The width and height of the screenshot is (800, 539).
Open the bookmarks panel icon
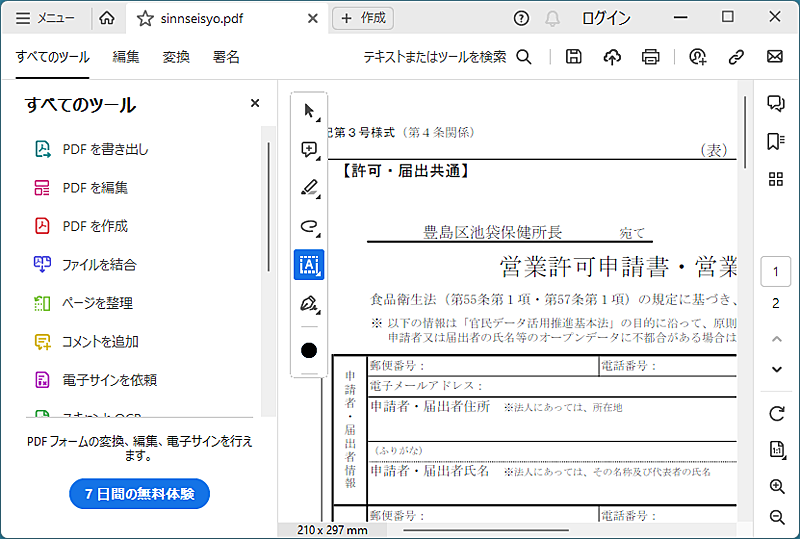pos(776,141)
